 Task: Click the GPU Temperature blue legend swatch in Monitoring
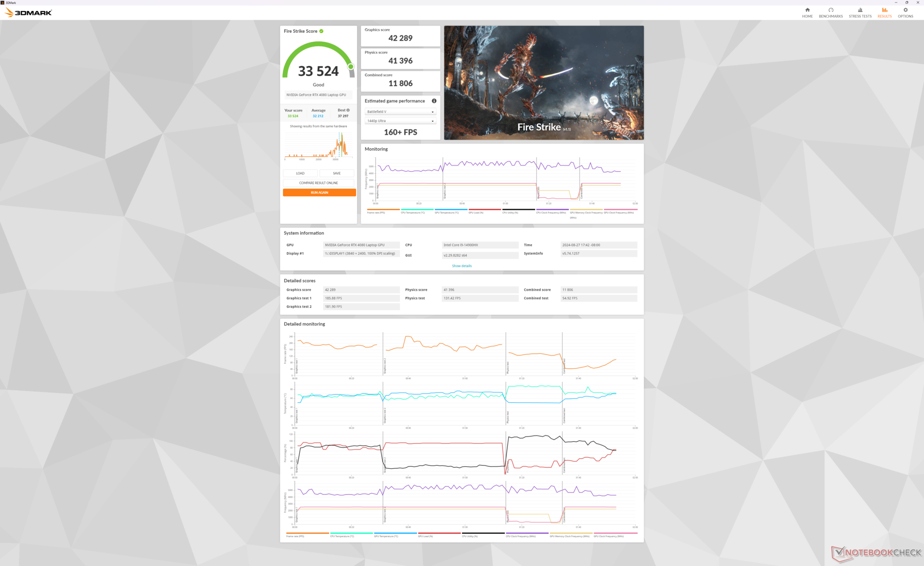[451, 209]
